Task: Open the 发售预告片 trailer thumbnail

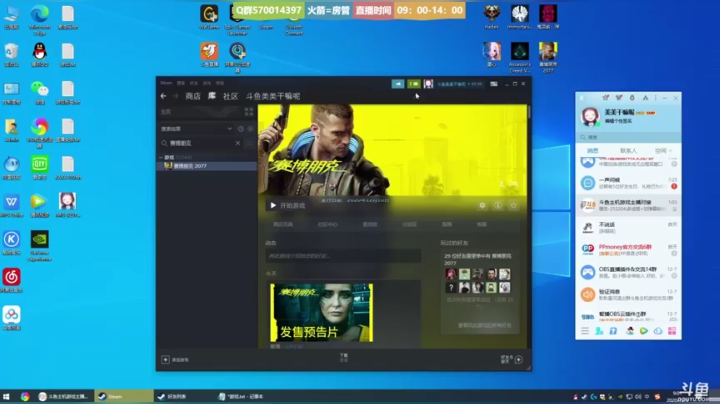Action: [x=321, y=312]
